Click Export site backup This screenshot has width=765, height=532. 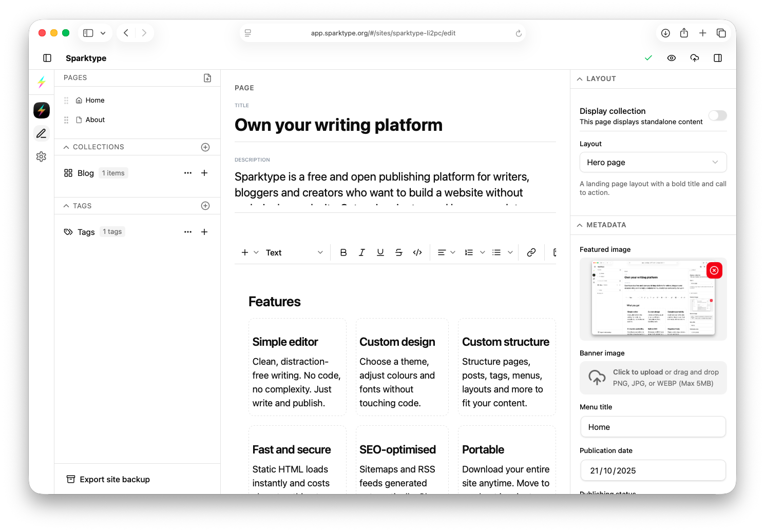click(108, 479)
